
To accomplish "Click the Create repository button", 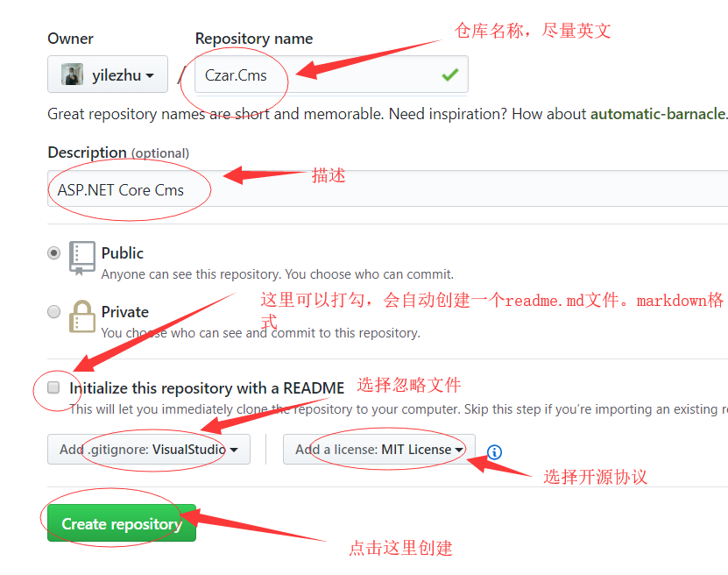I will point(122,523).
